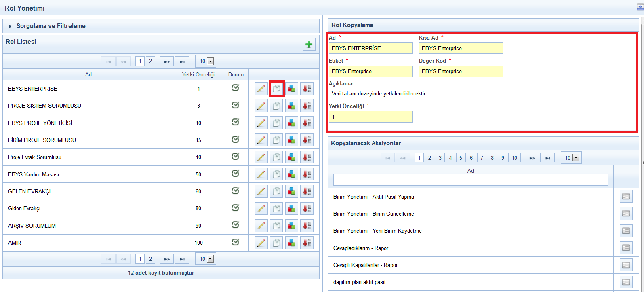Edit the EBYS Yardım Masası role

click(x=261, y=174)
